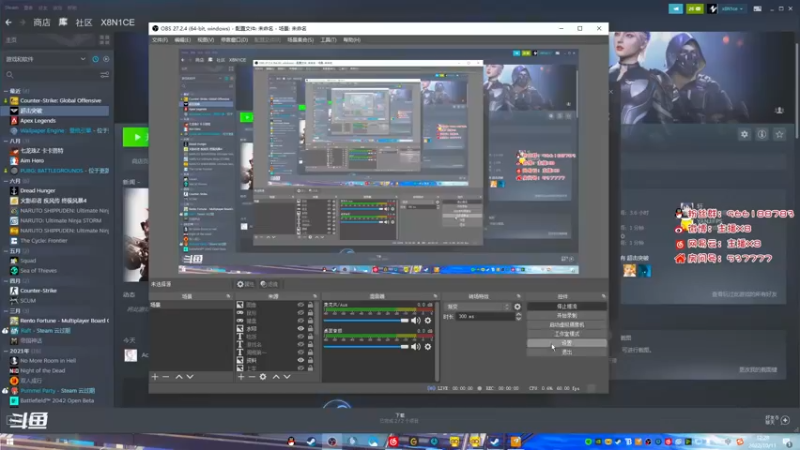The image size is (800, 450).
Task: Move source down in Sources panel
Action: pos(287,377)
